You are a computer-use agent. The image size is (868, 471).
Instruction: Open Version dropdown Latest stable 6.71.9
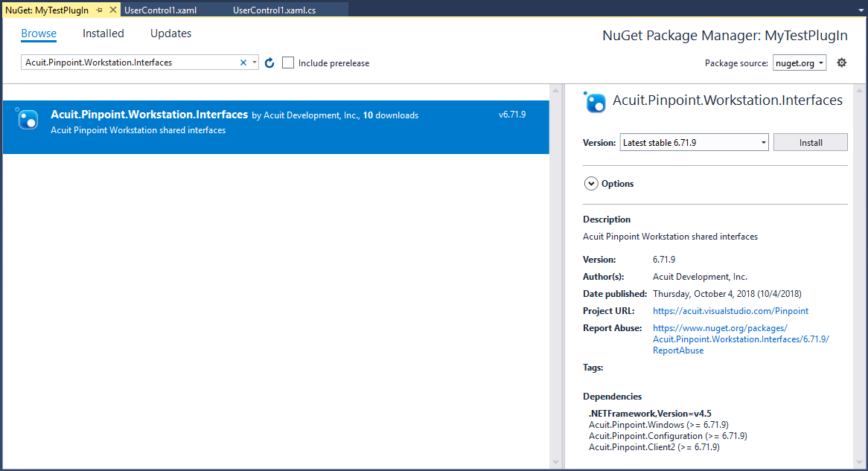click(695, 142)
